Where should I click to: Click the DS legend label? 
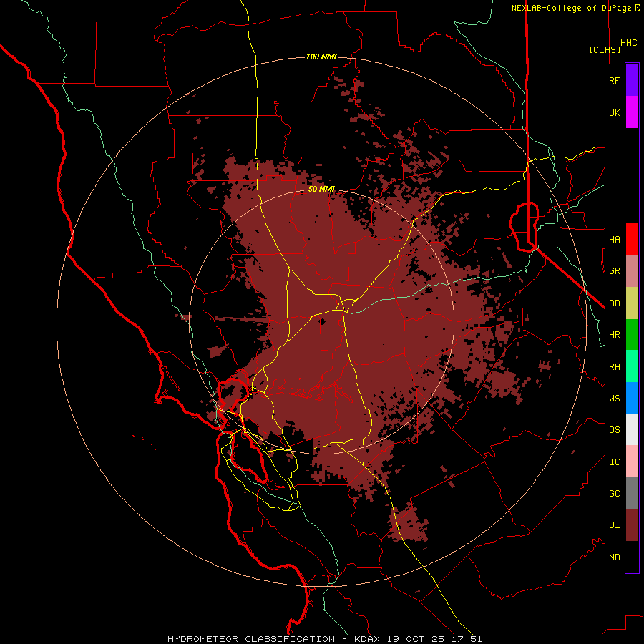pos(614,430)
